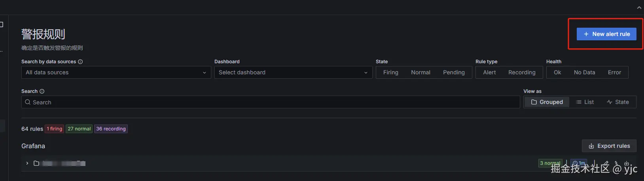
Task: Click the 1m interval clock badge
Action: click(579, 163)
